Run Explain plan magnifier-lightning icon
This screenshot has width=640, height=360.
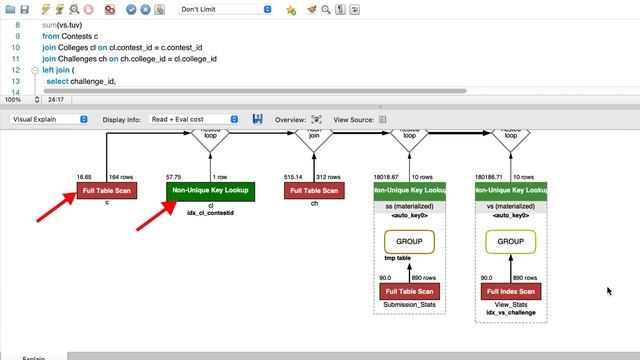click(x=74, y=9)
